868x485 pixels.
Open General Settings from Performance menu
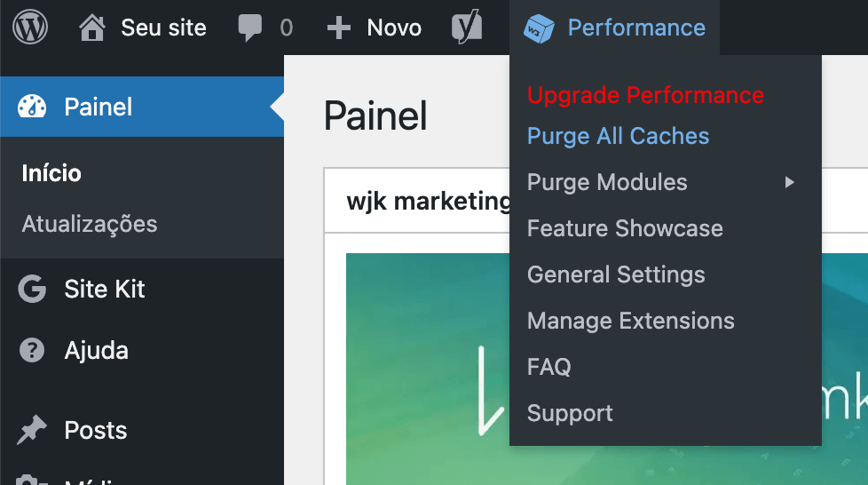tap(616, 274)
